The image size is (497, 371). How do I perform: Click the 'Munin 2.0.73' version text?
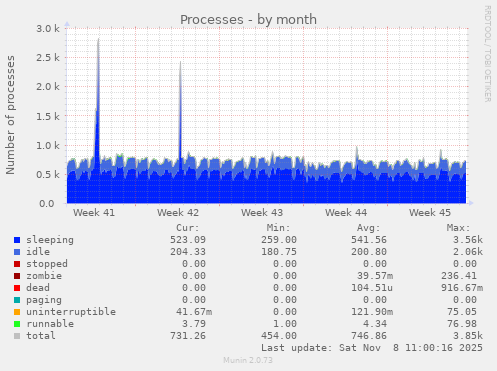[248, 360]
